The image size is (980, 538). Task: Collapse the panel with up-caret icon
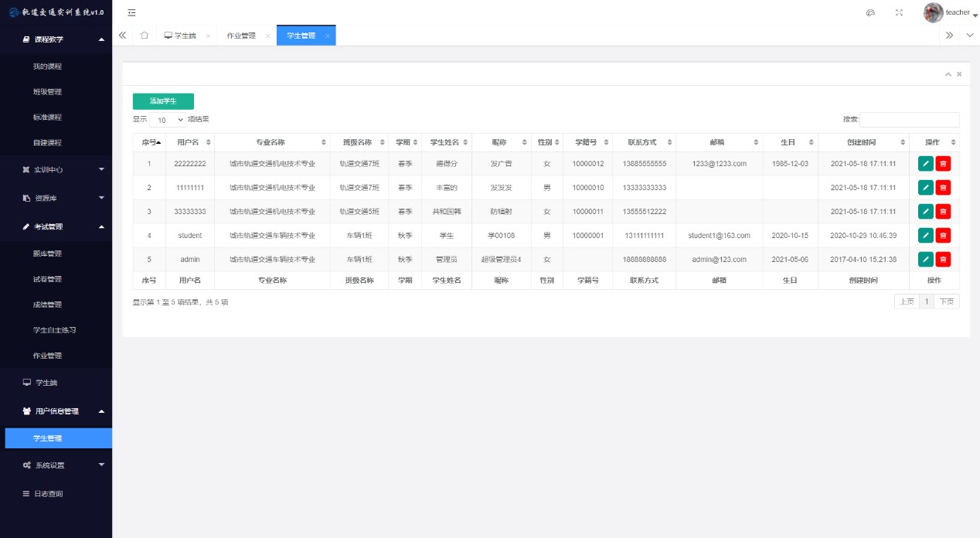coord(948,74)
